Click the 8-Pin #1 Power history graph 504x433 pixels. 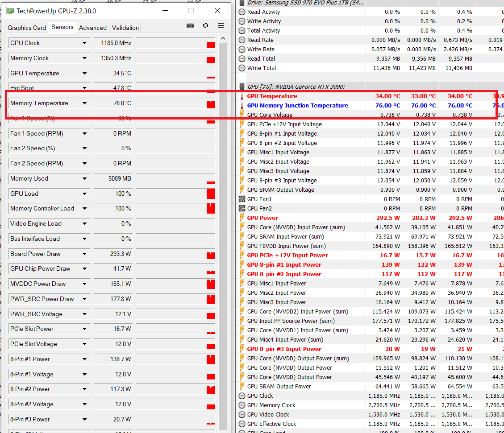point(175,359)
